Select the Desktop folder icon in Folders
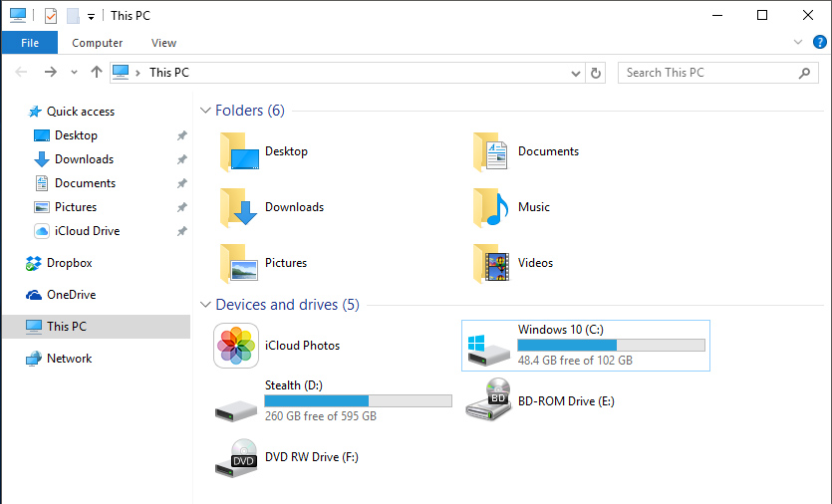This screenshot has width=832, height=504. click(239, 151)
